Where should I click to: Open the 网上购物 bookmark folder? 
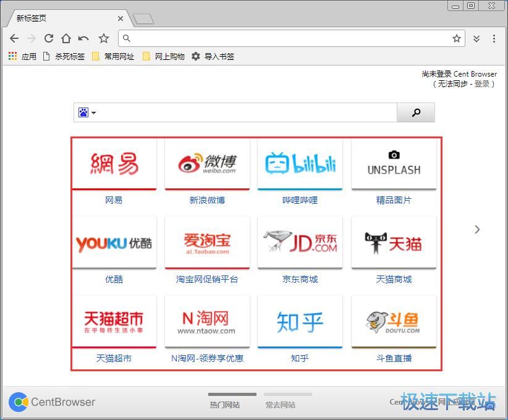164,56
